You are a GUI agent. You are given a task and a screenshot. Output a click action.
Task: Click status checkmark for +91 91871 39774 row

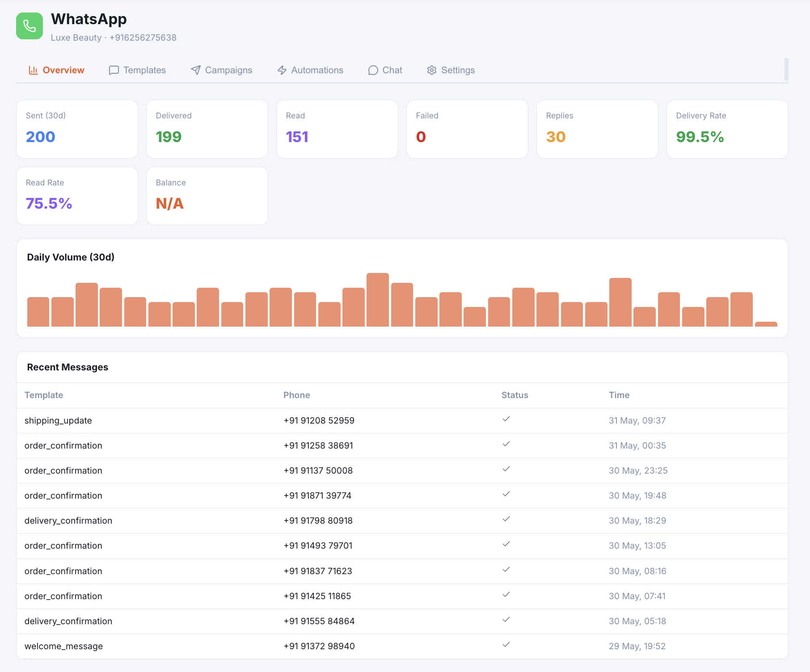506,494
